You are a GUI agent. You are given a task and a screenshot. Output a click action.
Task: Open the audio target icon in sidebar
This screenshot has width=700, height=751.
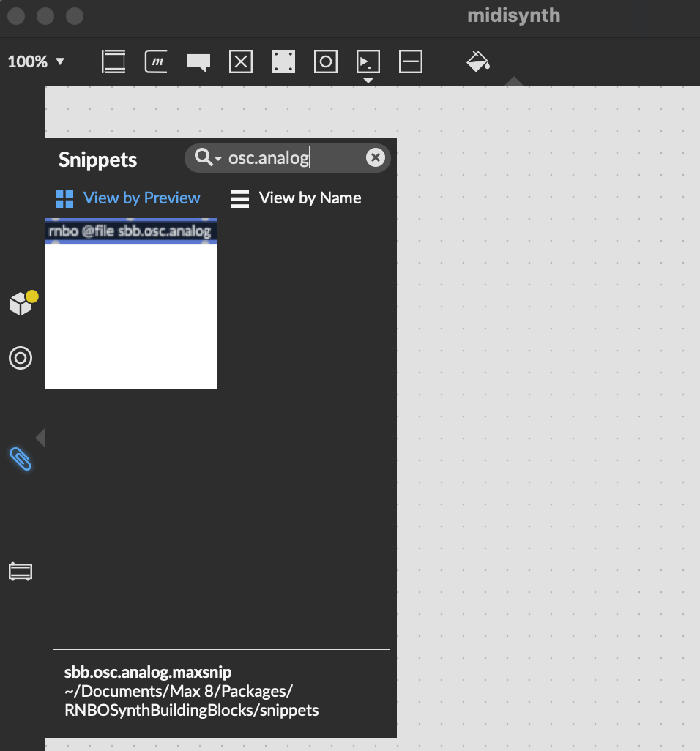coord(21,358)
